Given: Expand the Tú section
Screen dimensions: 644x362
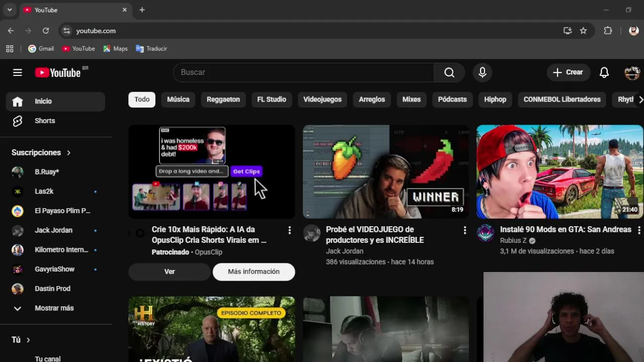Looking at the screenshot, I should click(x=21, y=340).
